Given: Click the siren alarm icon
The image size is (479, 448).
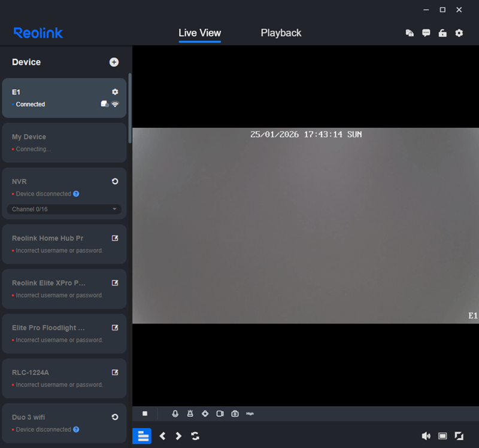Looking at the screenshot, I should pyautogui.click(x=190, y=414).
